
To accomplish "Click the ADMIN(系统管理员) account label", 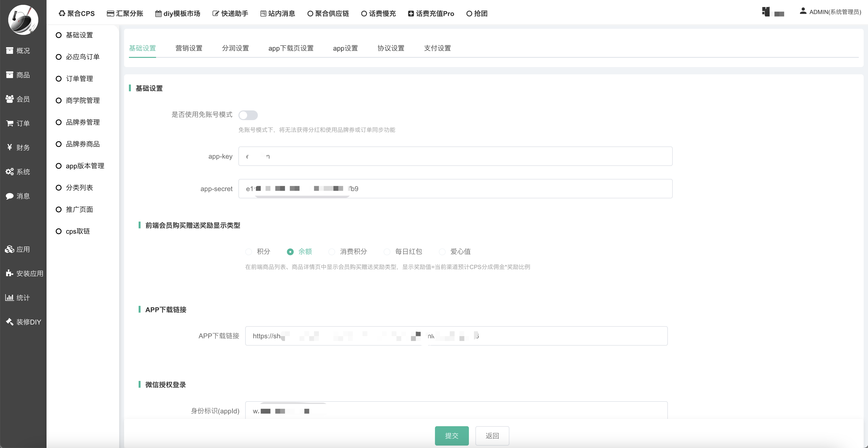I will (x=835, y=12).
